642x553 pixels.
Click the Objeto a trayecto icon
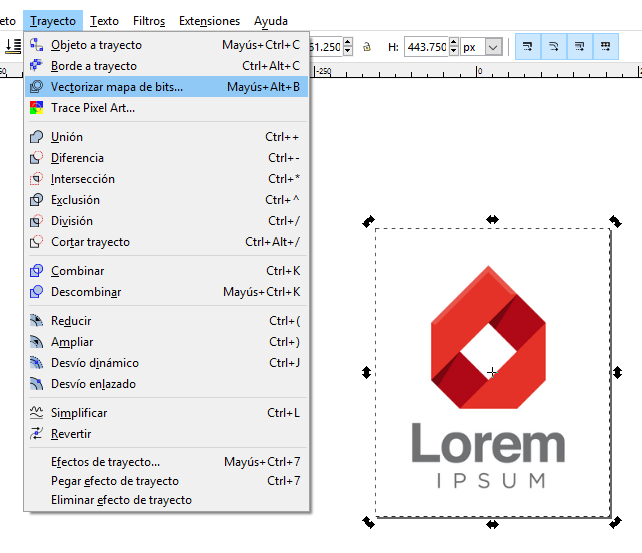coord(37,45)
